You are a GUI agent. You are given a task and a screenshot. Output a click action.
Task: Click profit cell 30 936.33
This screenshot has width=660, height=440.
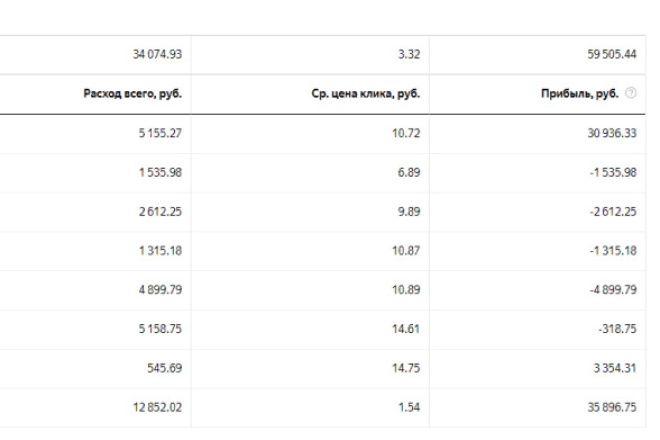coord(612,133)
